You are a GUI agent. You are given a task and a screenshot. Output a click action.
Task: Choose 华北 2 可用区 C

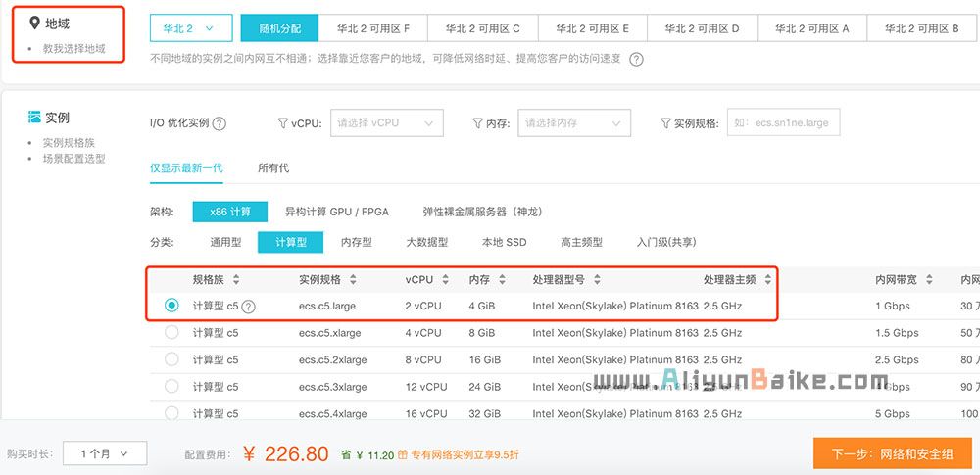(x=482, y=28)
